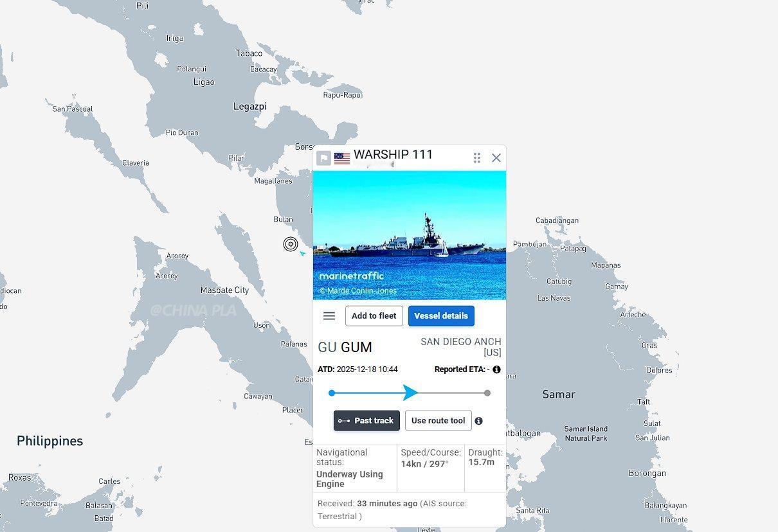Screen dimensions: 778x532
Task: Close the WARSHIP 111 popup
Action: (x=496, y=158)
